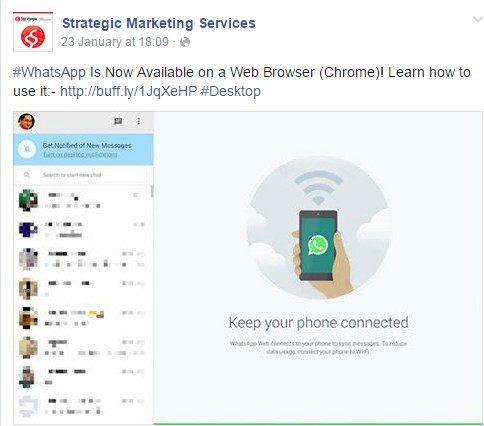Open the Strategic Marketing Services page logo
Screen dimensions: 484x426
(x=33, y=32)
